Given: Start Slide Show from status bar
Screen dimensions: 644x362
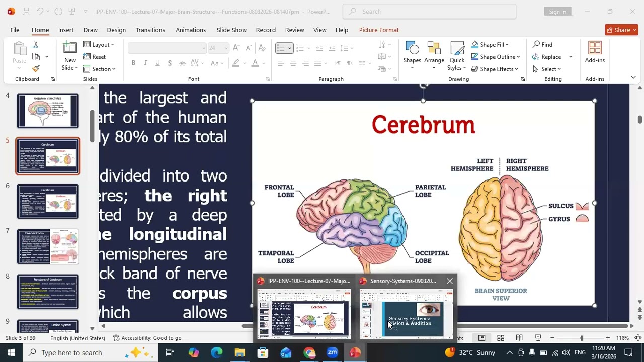Looking at the screenshot, I should pos(538,338).
